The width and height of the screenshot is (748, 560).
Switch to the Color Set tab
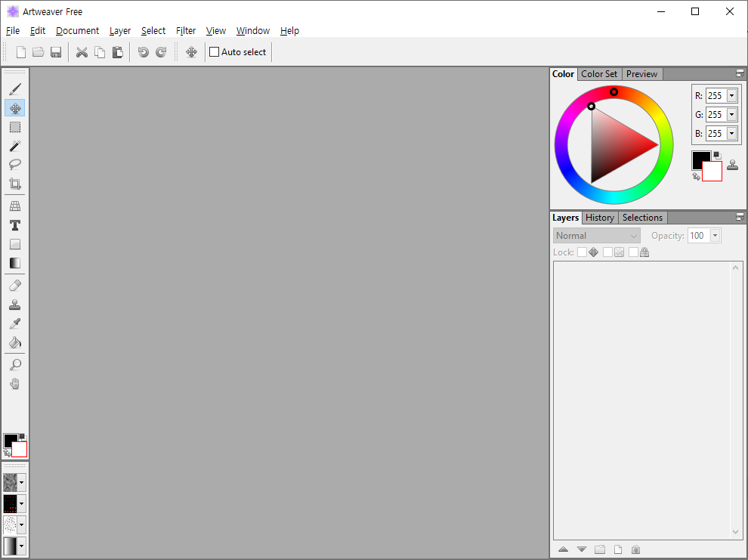point(599,74)
